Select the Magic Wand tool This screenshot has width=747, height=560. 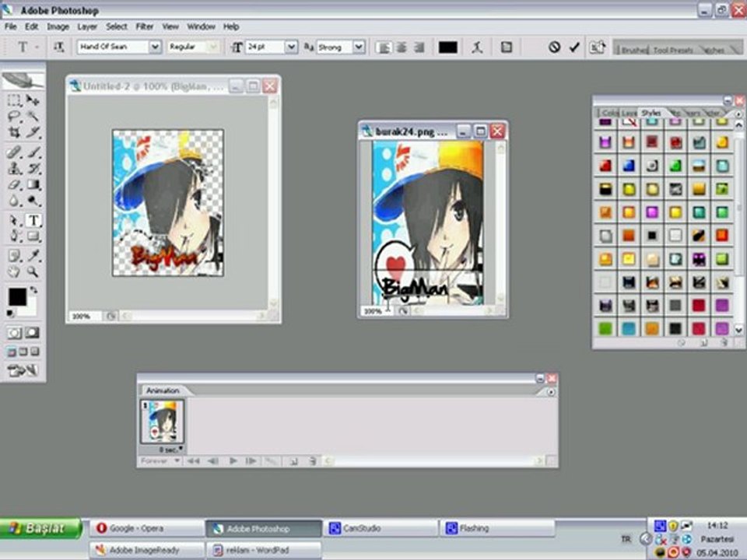33,116
